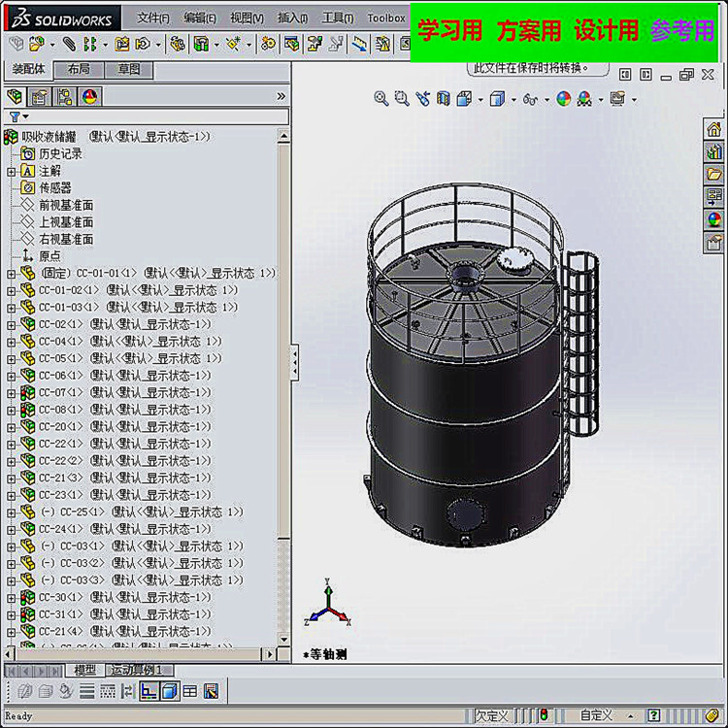Click the Assembly Features icon

click(201, 44)
